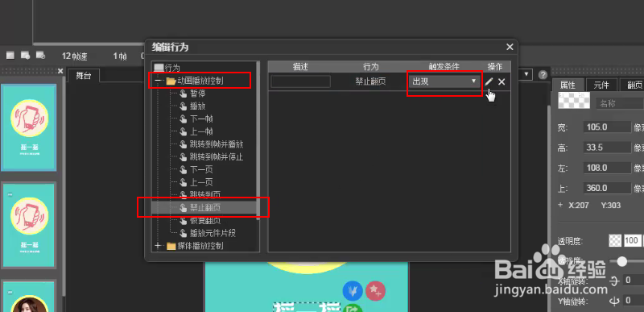Click the X轴旋转 value field
The width and height of the screenshot is (644, 312).
634,281
